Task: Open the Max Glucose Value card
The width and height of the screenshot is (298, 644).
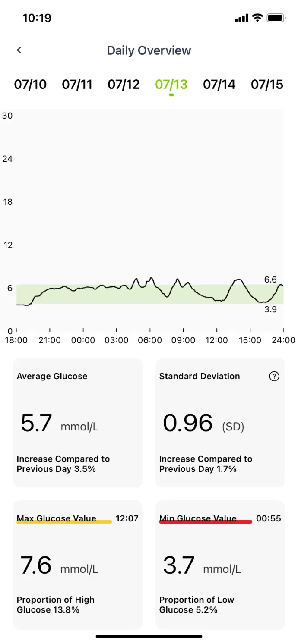Action: tap(78, 564)
